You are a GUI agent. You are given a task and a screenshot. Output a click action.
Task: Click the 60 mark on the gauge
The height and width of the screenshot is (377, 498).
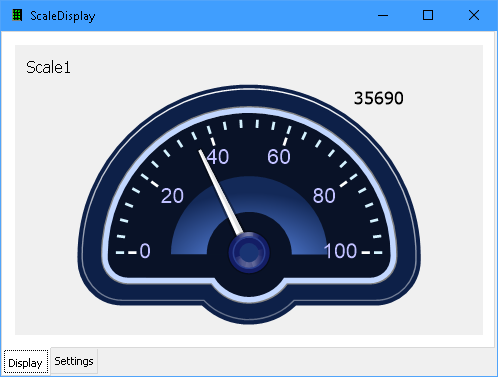pyautogui.click(x=279, y=157)
